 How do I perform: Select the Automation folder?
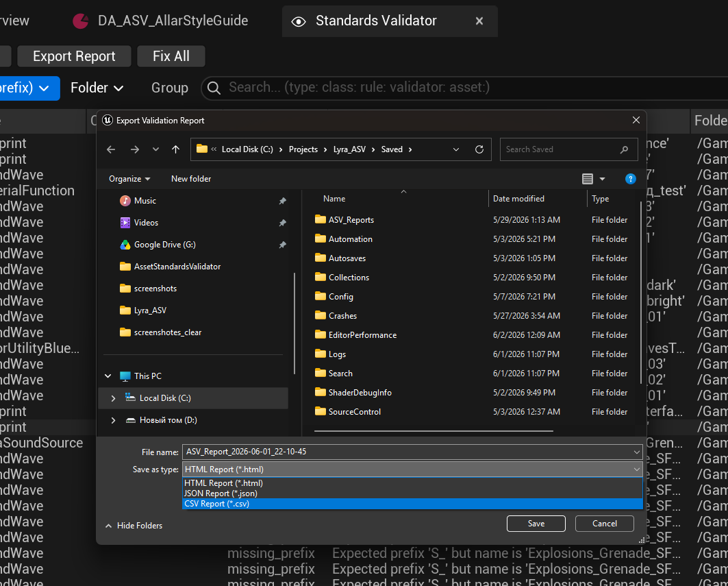tap(350, 239)
